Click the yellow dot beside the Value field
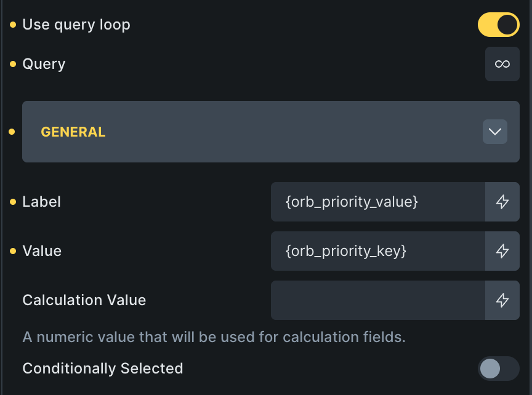The image size is (532, 395). pos(13,251)
